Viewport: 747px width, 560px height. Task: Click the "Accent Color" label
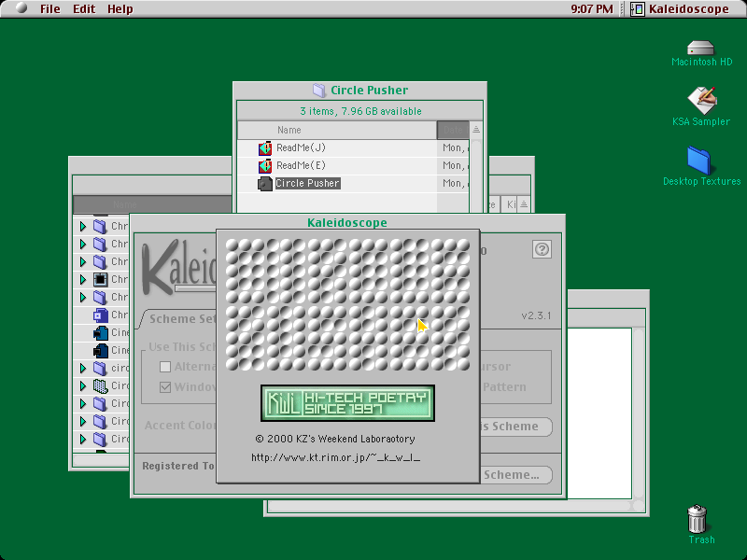click(180, 426)
